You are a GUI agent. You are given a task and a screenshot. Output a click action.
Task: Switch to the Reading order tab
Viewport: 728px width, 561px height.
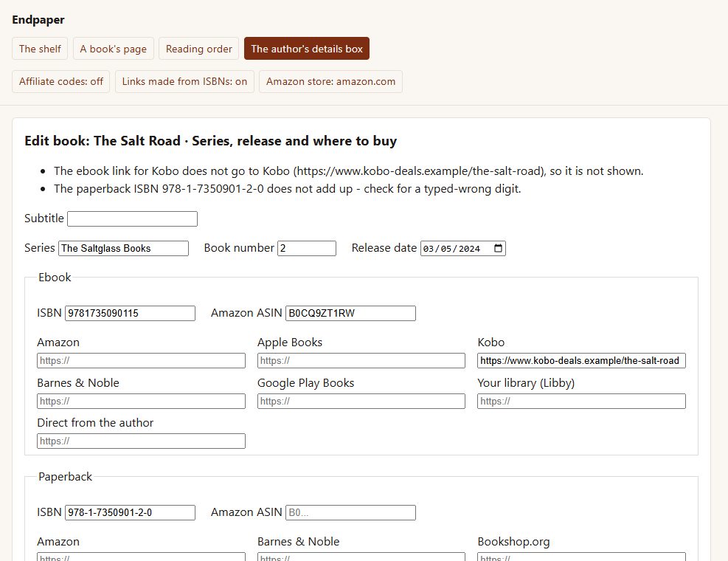click(198, 49)
